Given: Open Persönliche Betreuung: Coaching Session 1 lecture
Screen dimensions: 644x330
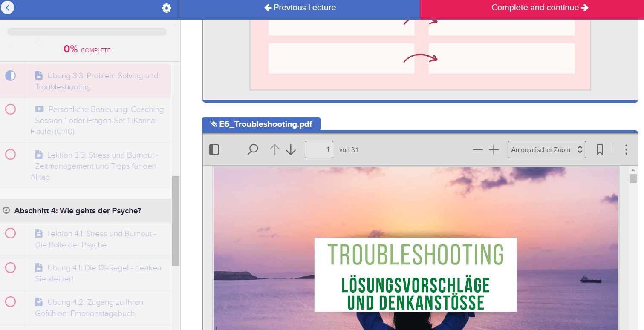Looking at the screenshot, I should pos(97,121).
